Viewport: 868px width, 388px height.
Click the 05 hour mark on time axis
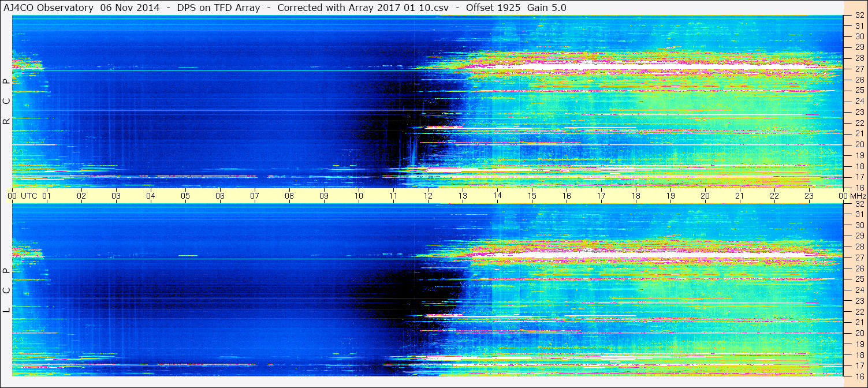coord(185,196)
